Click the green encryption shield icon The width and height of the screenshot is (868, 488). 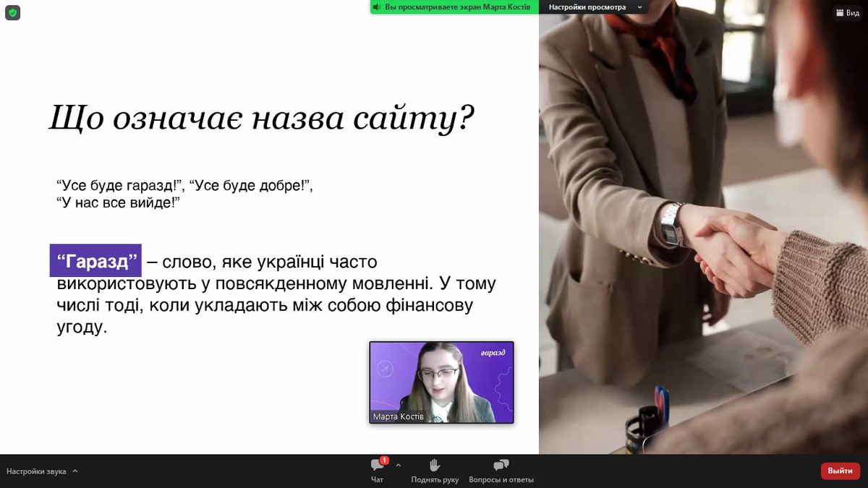click(x=12, y=12)
